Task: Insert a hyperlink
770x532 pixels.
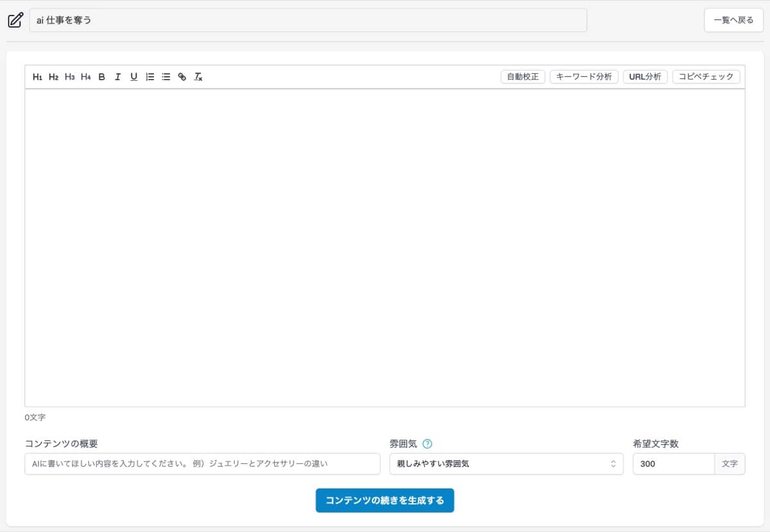Action: pyautogui.click(x=182, y=76)
